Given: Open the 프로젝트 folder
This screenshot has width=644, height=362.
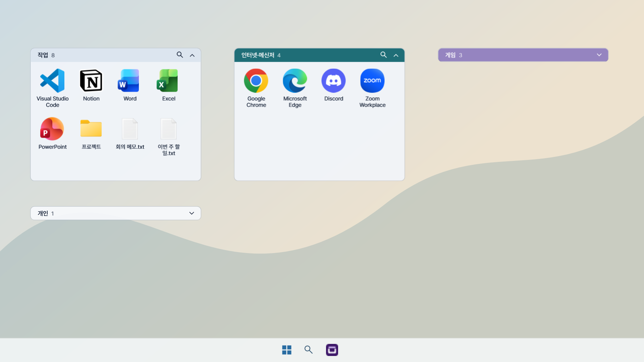Looking at the screenshot, I should click(x=91, y=129).
